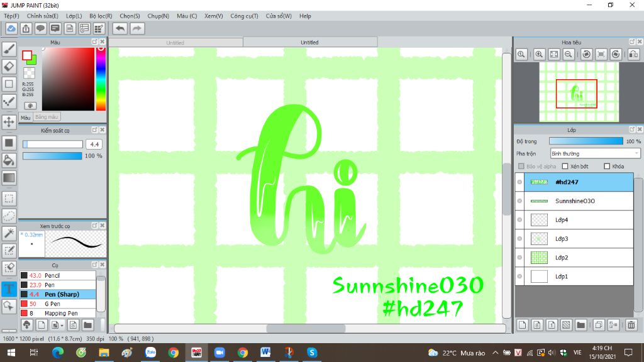Zoom in using the navigator magnifier plus
The image size is (644, 362).
[539, 54]
